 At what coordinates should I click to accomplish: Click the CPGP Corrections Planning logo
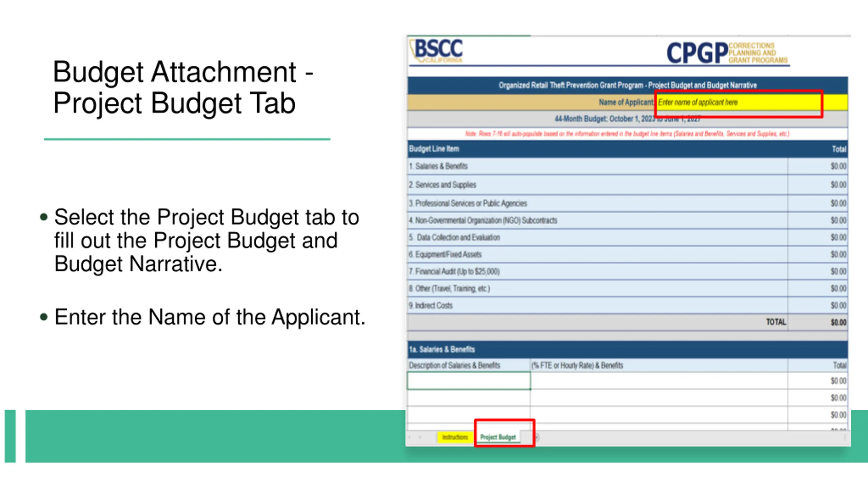coord(727,53)
